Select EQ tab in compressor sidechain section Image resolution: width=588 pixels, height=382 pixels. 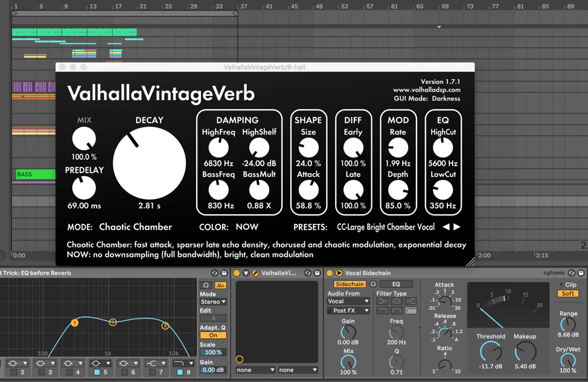[397, 284]
